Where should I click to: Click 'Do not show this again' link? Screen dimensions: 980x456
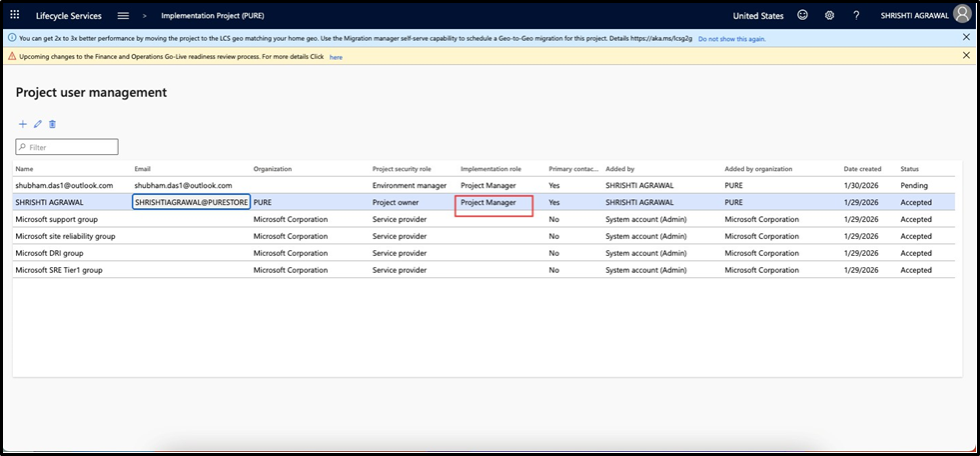(x=732, y=39)
